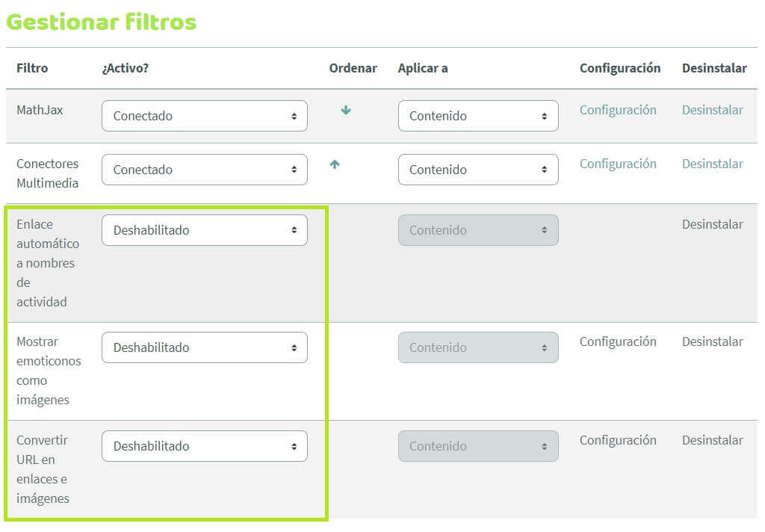The image size is (765, 532).
Task: Open Conectores Multimedia Configuración link
Action: click(618, 164)
